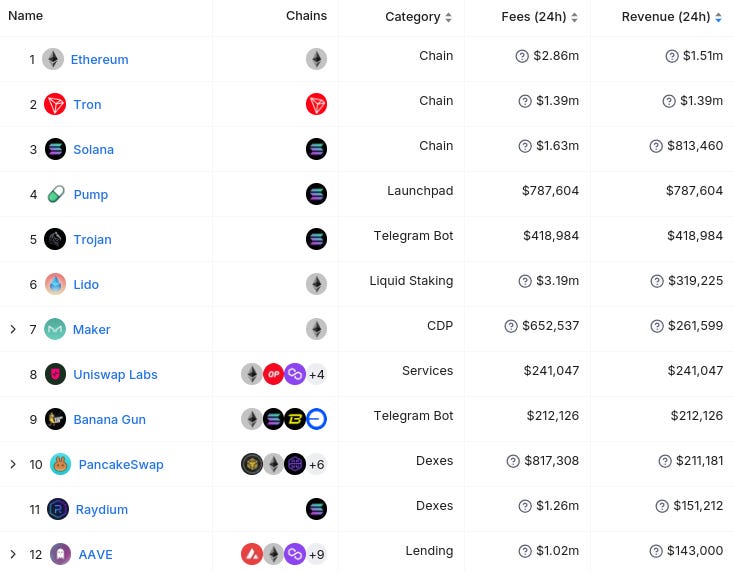
Task: Select PancakeSwap fees $817,308
Action: [x=551, y=461]
